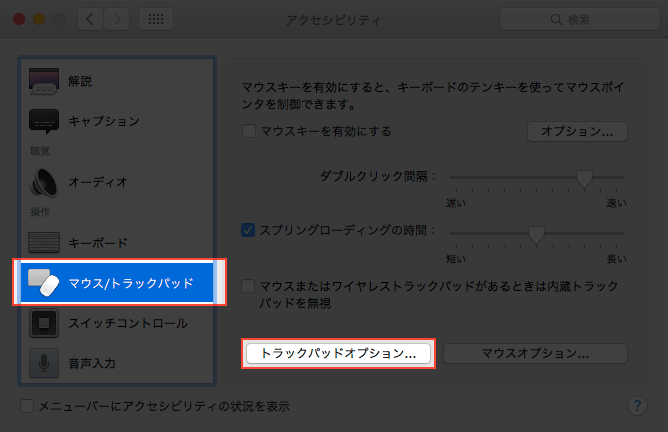Choose the キーボード keyboard icon
The height and width of the screenshot is (432, 668).
44,242
